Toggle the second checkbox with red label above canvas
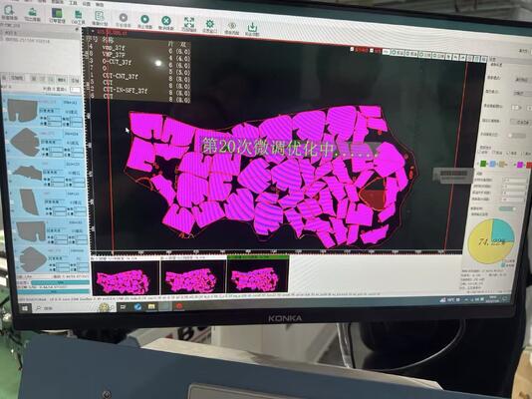 pos(372,51)
